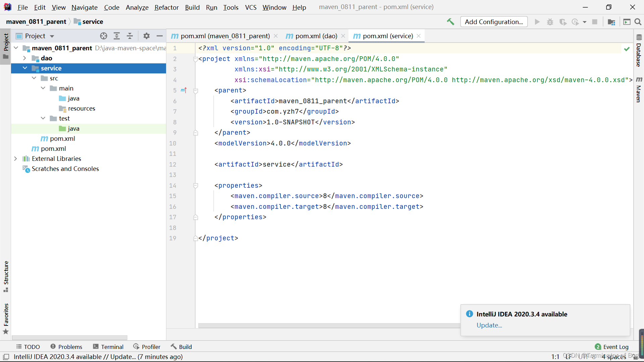Click Collapse All in Project panel

tap(130, 36)
